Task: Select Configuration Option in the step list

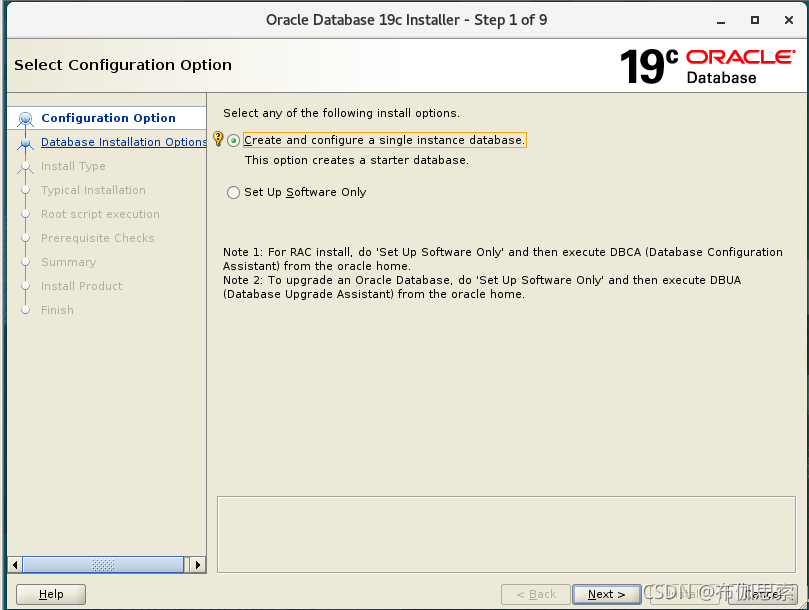Action: pos(108,118)
